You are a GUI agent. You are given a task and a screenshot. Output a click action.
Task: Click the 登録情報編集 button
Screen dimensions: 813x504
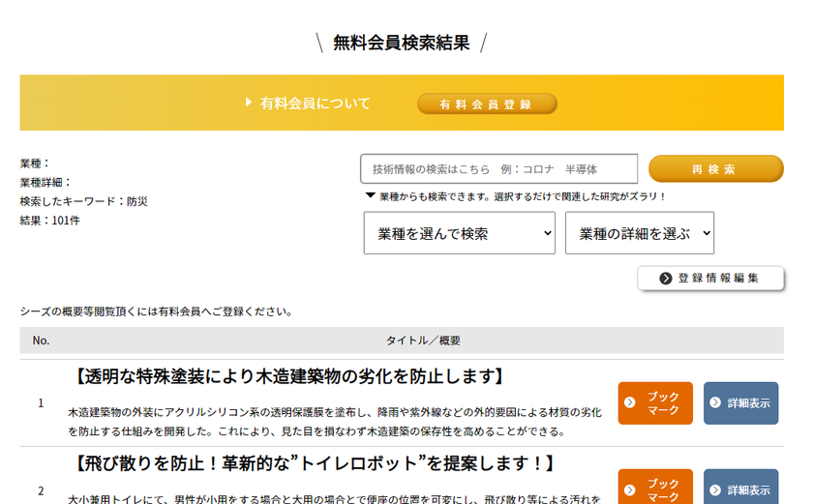(710, 279)
